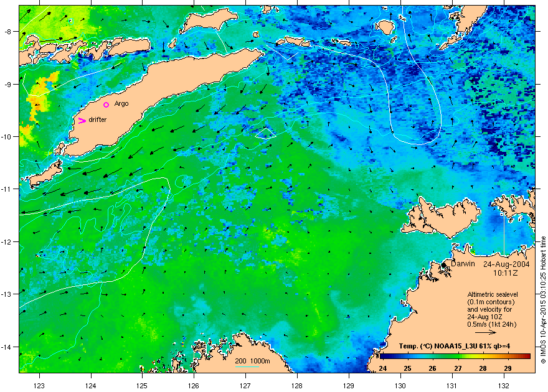Click the IMOS copyright vertical text

543,299
